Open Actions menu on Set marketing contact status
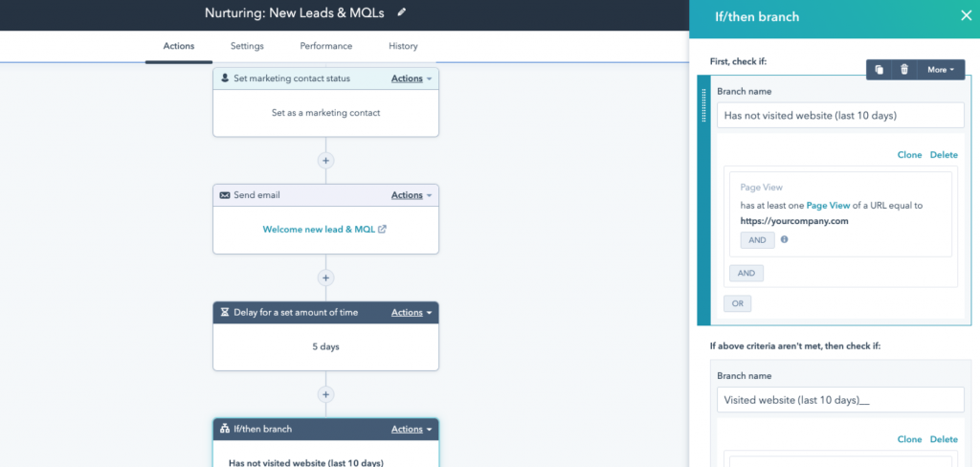The width and height of the screenshot is (980, 467). [x=412, y=78]
